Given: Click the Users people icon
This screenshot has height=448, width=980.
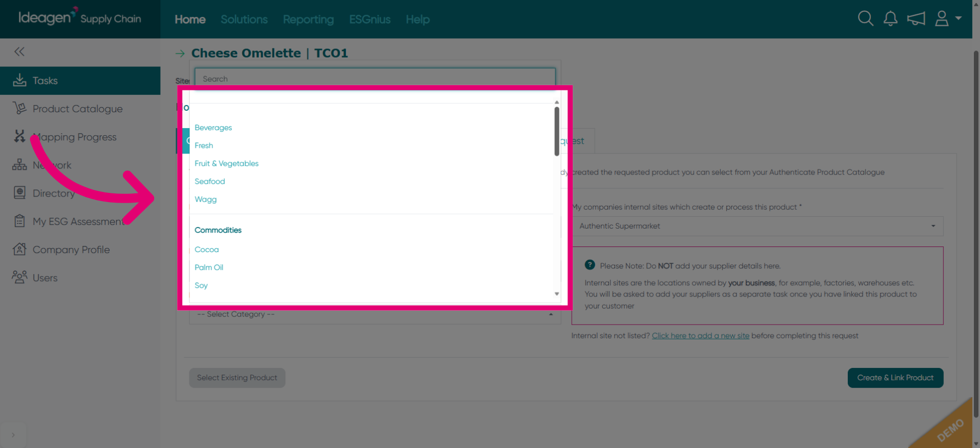Looking at the screenshot, I should click(x=19, y=277).
